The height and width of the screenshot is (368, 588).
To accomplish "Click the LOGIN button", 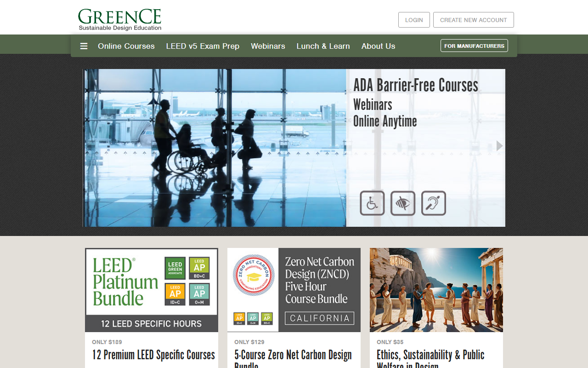I will click(414, 20).
